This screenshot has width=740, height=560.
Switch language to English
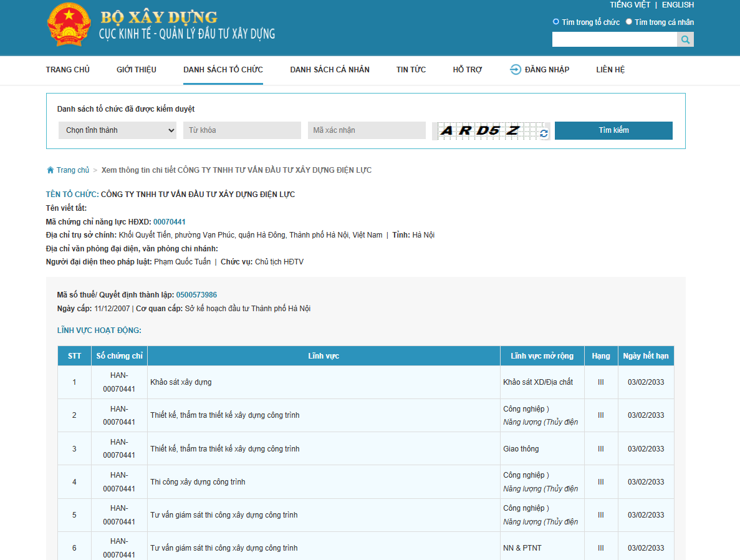(678, 5)
